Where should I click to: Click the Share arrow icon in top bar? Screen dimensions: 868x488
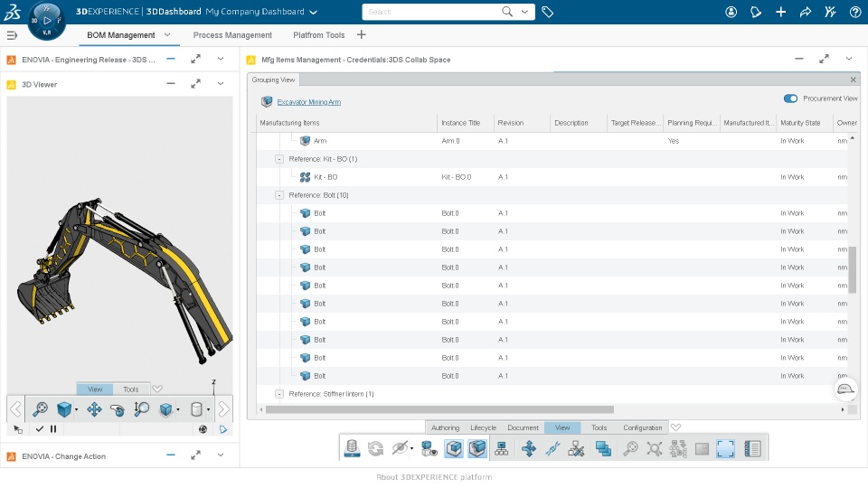806,12
